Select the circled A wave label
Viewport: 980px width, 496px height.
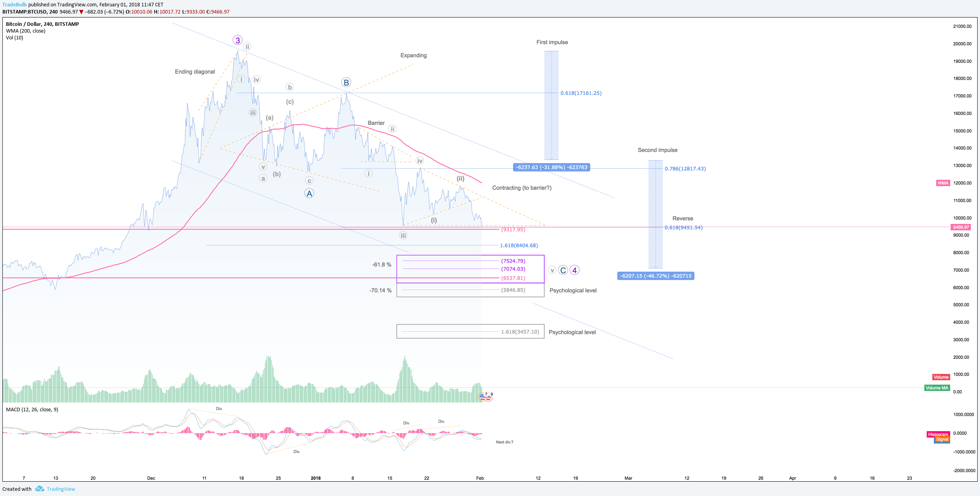309,193
